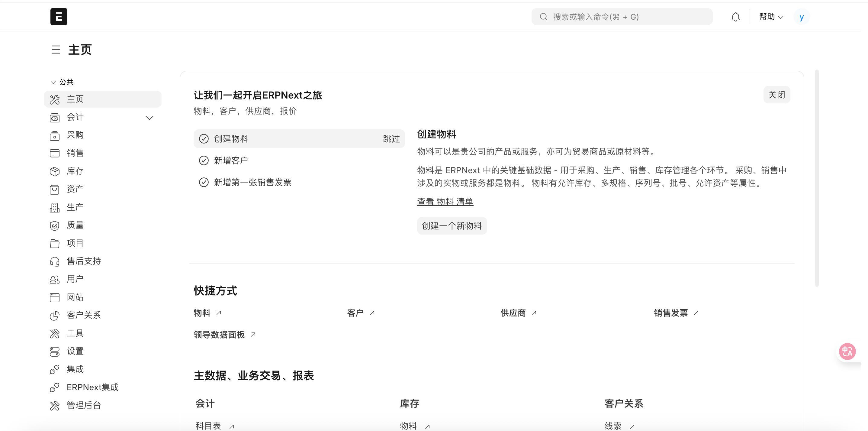This screenshot has width=868, height=431.
Task: Open the 管理后台 sidebar item
Action: click(x=84, y=405)
